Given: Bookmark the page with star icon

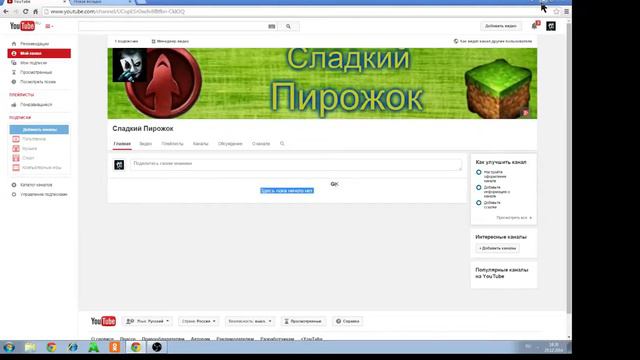Looking at the screenshot, I should click(556, 11).
